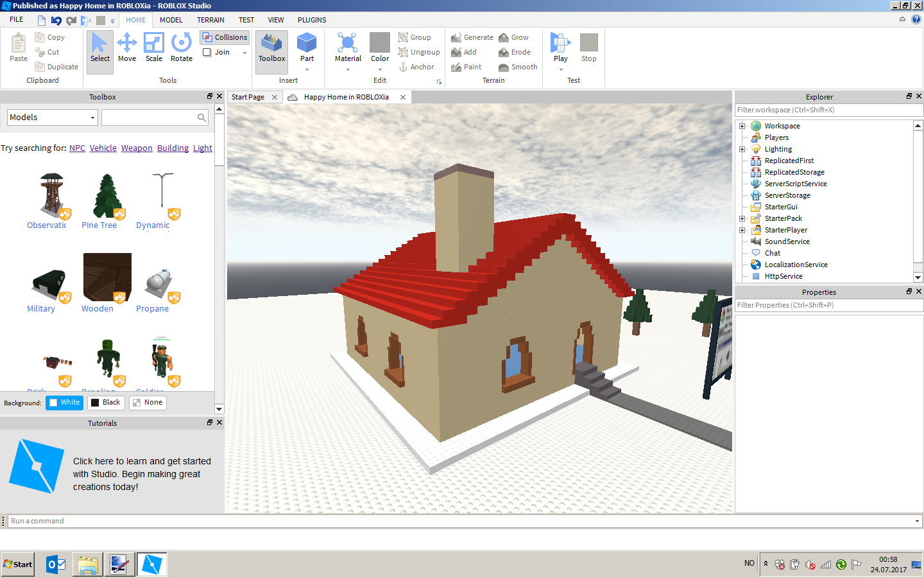Play the game test
Screen dimensions: 924x578
point(561,46)
